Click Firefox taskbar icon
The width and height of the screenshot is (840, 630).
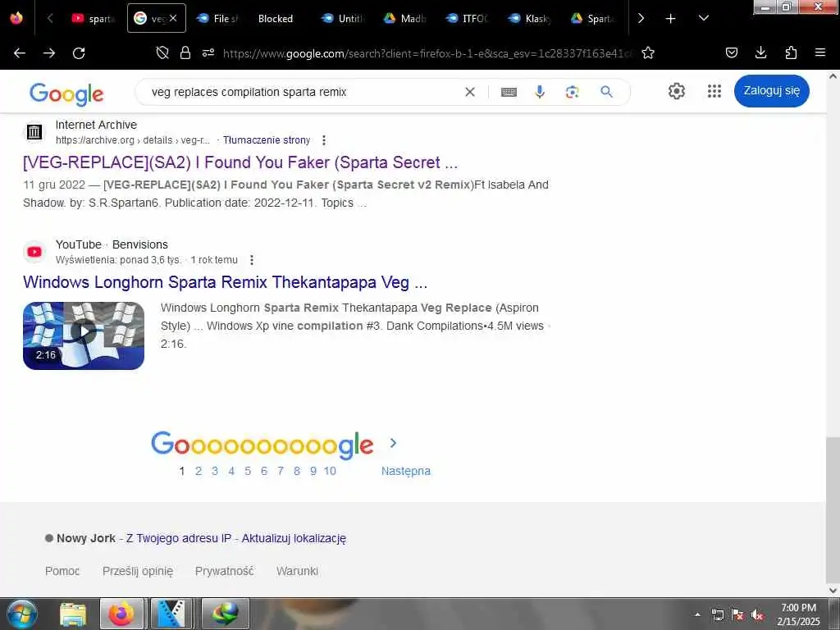point(121,614)
